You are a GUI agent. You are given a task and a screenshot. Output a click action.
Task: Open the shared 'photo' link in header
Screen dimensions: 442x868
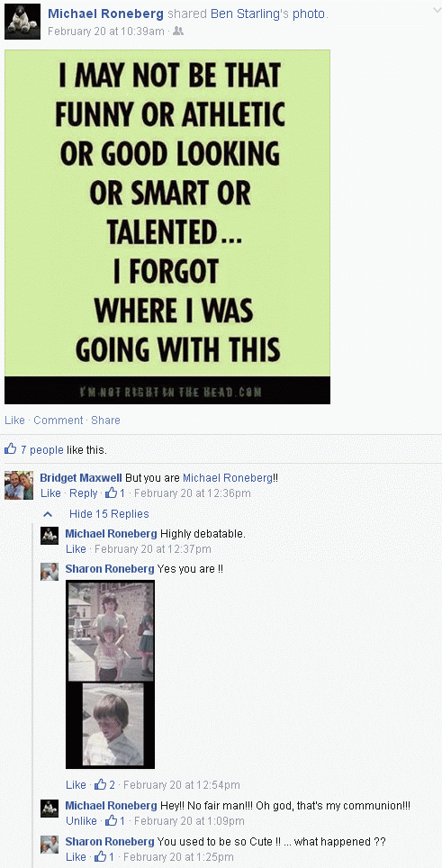[x=309, y=14]
